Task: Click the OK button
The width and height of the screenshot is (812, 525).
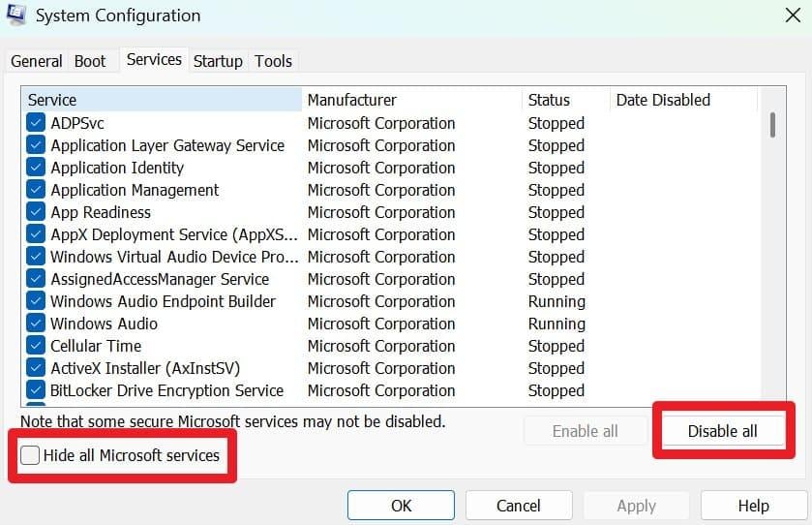Action: [x=402, y=506]
